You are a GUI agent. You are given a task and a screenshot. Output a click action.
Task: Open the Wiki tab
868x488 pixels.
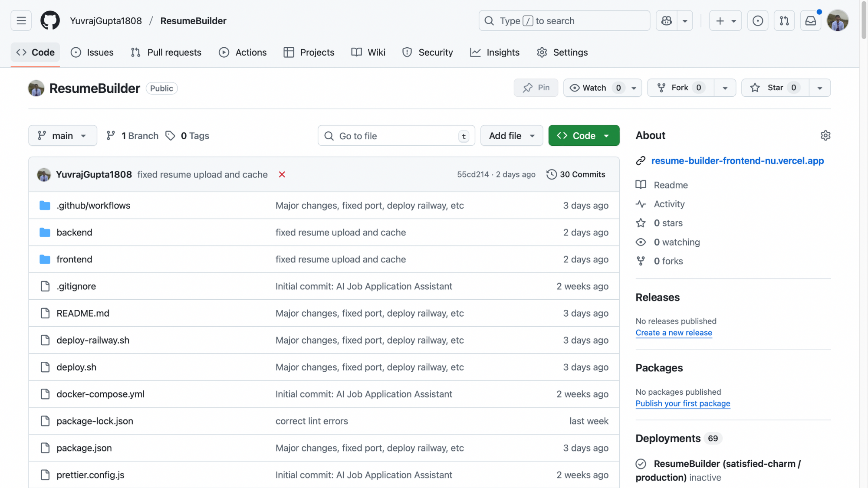tap(368, 52)
